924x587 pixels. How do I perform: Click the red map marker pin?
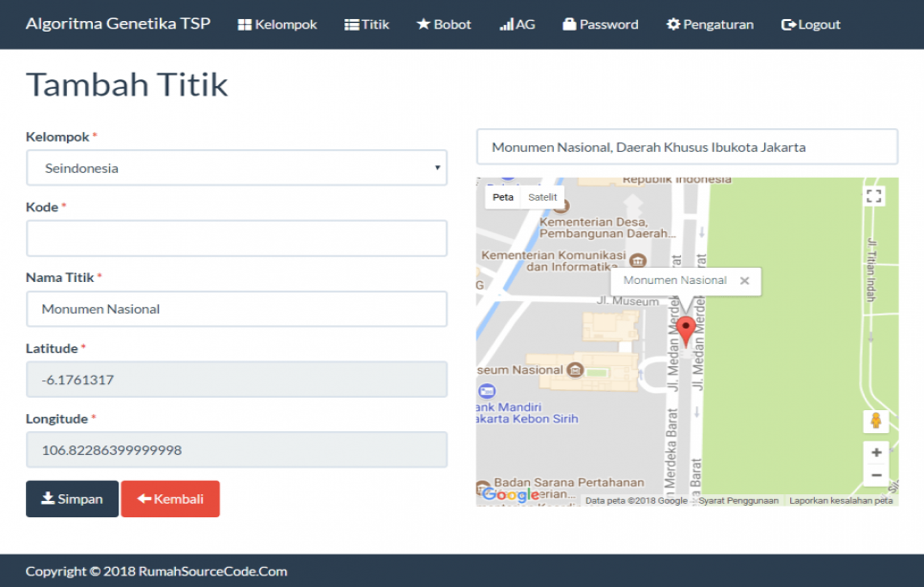click(x=685, y=330)
